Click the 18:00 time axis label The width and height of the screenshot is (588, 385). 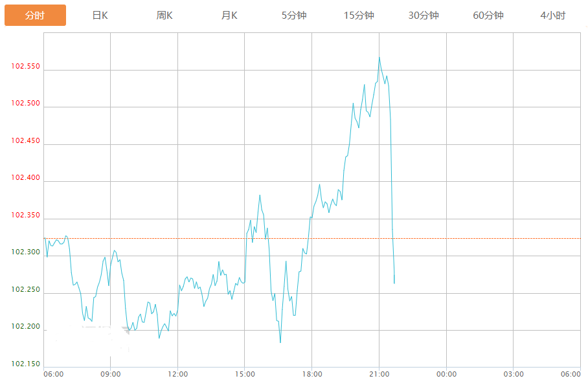311,374
